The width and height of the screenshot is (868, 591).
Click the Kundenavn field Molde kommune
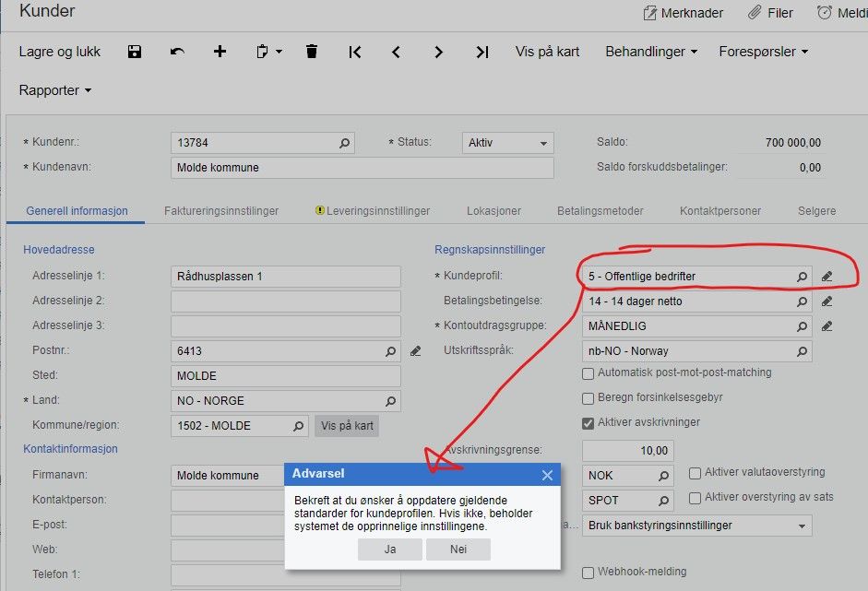(x=362, y=168)
